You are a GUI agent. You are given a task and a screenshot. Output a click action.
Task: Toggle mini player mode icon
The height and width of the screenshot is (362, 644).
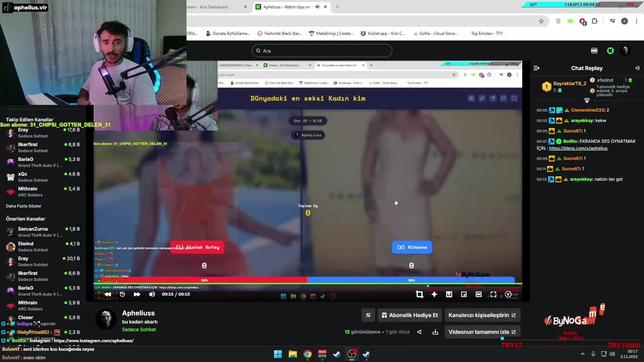point(464,295)
